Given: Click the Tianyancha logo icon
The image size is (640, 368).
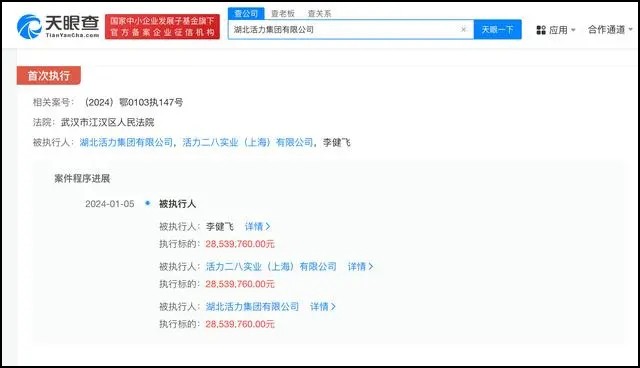Looking at the screenshot, I should (29, 27).
